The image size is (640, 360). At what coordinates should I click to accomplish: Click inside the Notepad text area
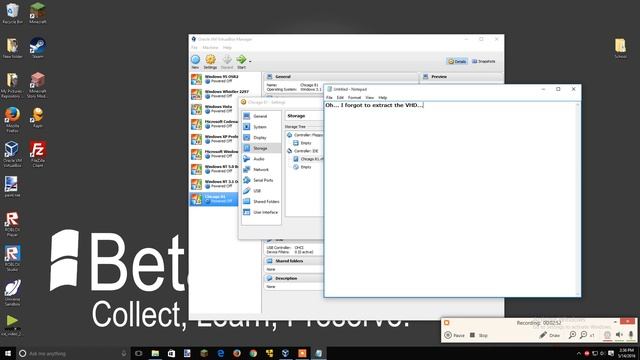[450, 199]
